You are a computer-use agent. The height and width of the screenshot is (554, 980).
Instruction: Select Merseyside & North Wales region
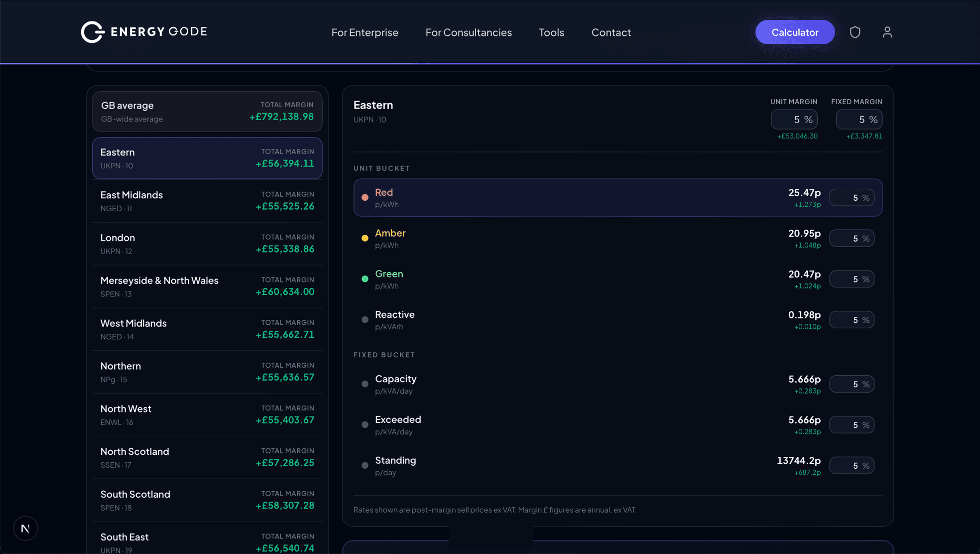pos(207,286)
